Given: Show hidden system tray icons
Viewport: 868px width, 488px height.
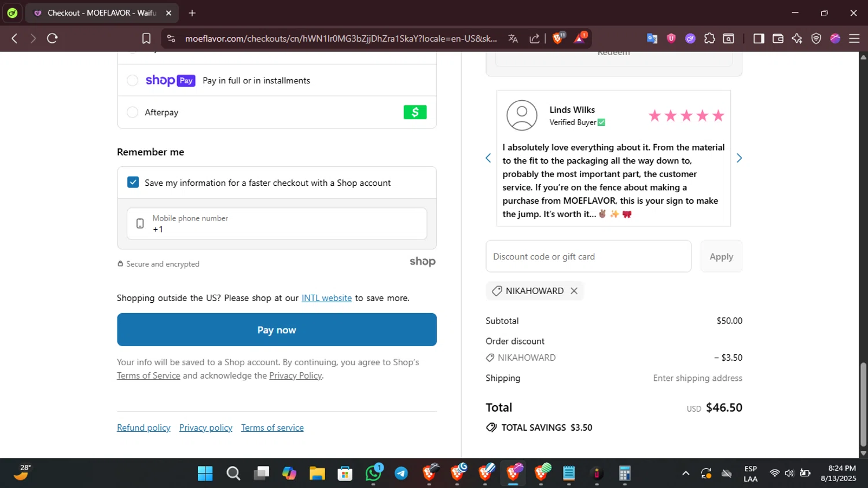Looking at the screenshot, I should pyautogui.click(x=686, y=474).
